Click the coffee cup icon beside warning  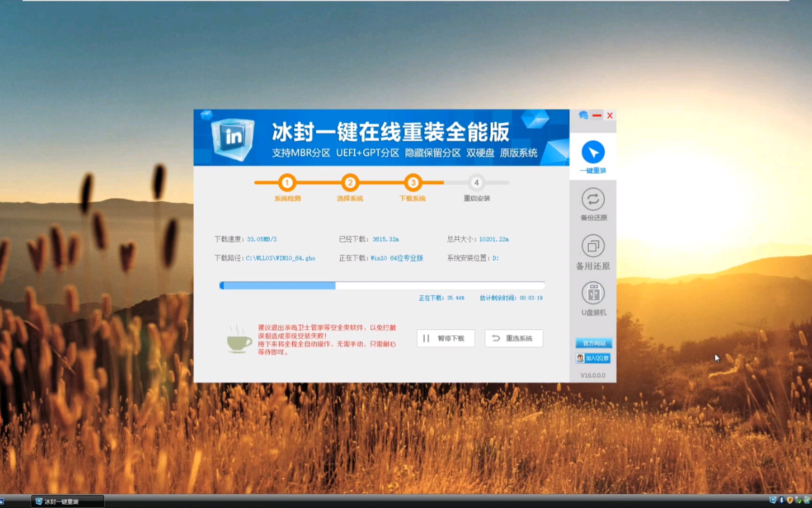(239, 339)
